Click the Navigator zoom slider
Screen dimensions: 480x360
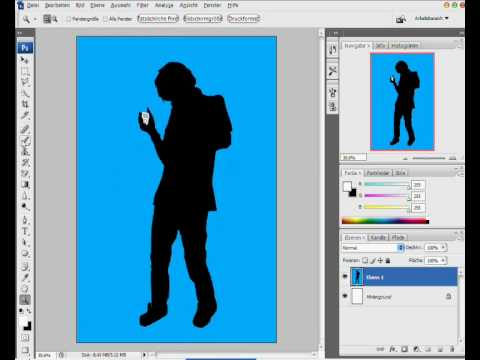429,158
